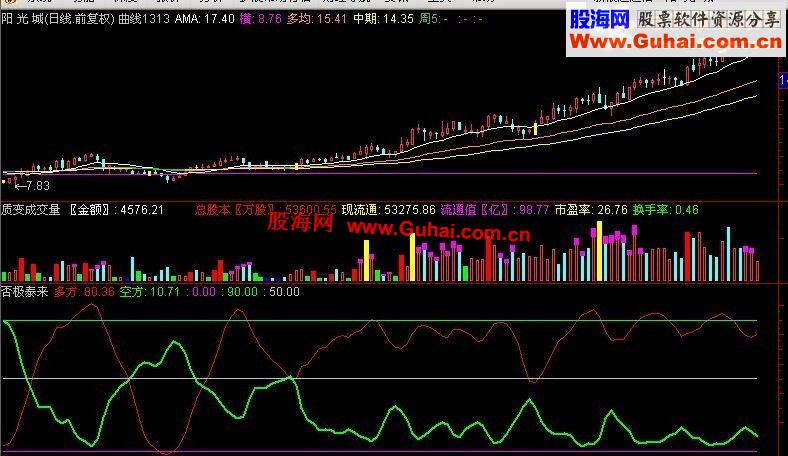This screenshot has height=456, width=788.
Task: Click the 多均: 15.41 value
Action: (317, 20)
